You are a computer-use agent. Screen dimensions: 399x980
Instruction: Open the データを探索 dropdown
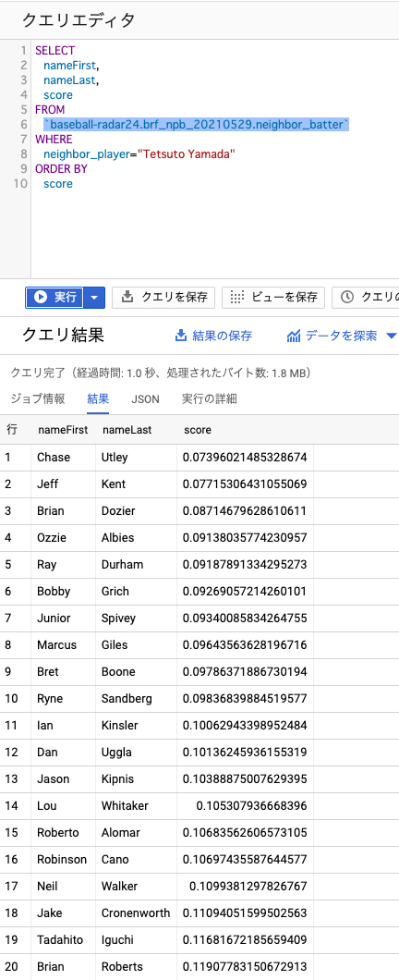[342, 337]
